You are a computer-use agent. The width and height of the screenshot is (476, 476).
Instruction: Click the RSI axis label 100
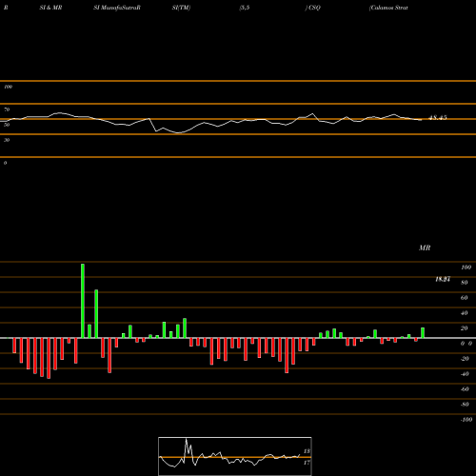click(x=8, y=87)
